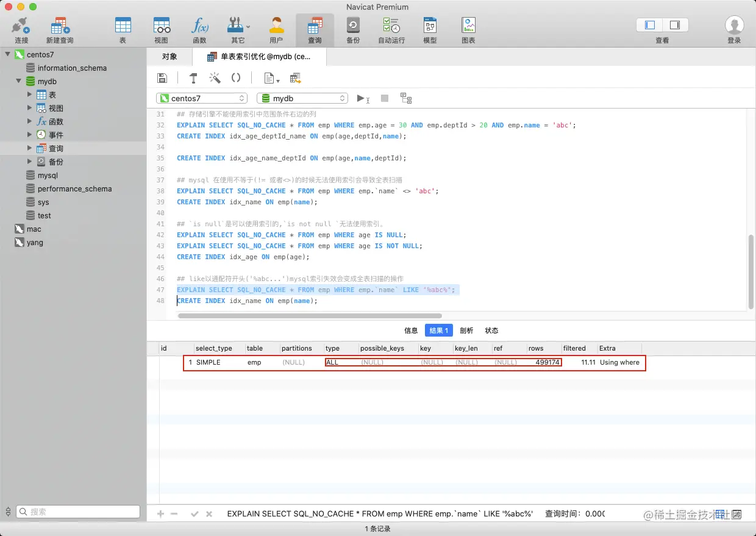Click the add record plus button
This screenshot has height=536, width=756.
[x=161, y=514]
